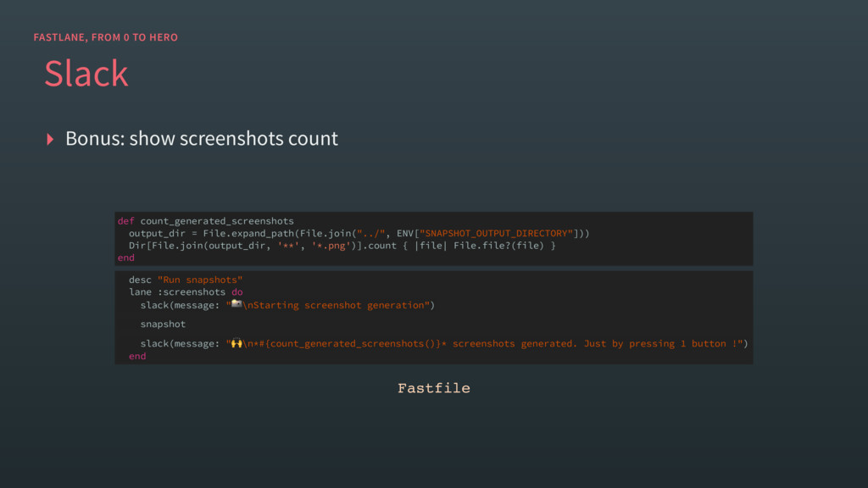Image resolution: width=868 pixels, height=488 pixels.
Task: Click 'Bonus: show screenshots count' text
Action: click(202, 138)
